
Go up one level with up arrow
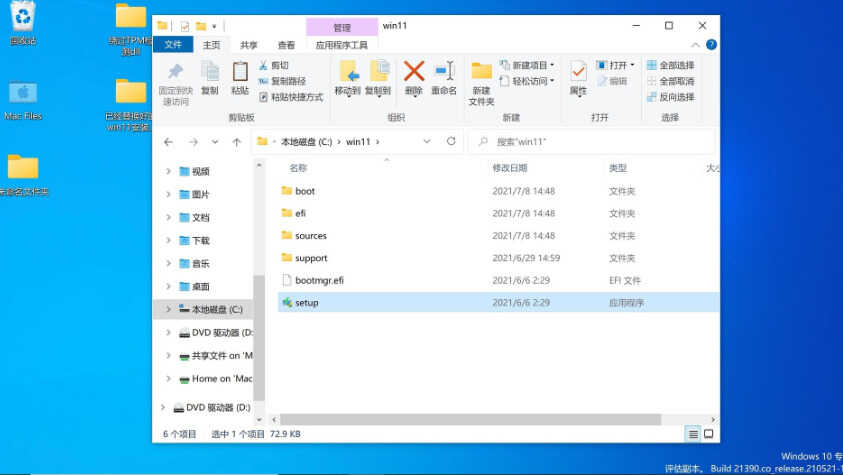237,142
